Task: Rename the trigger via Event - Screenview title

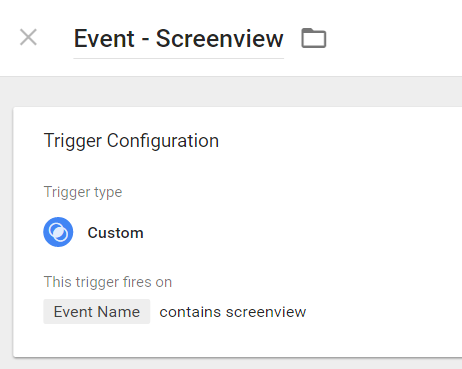Action: point(178,39)
